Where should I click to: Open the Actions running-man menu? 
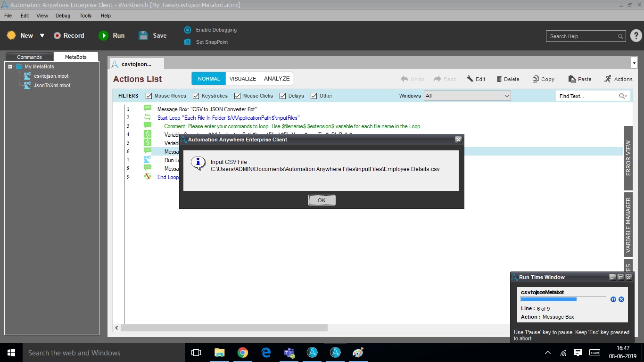[x=618, y=79]
